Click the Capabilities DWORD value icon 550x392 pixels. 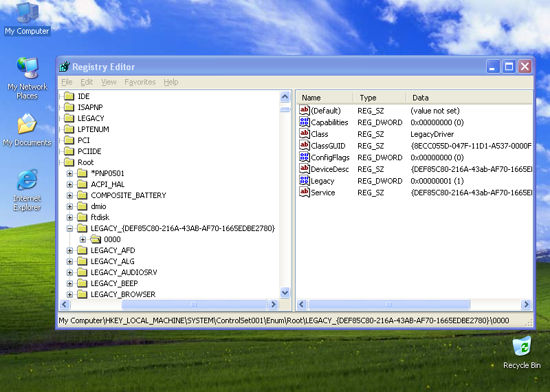(304, 122)
